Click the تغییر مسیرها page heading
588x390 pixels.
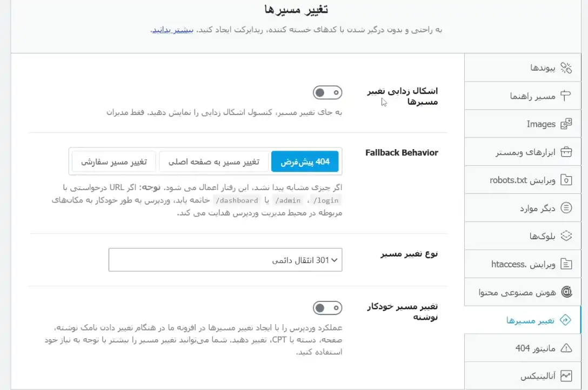point(296,9)
